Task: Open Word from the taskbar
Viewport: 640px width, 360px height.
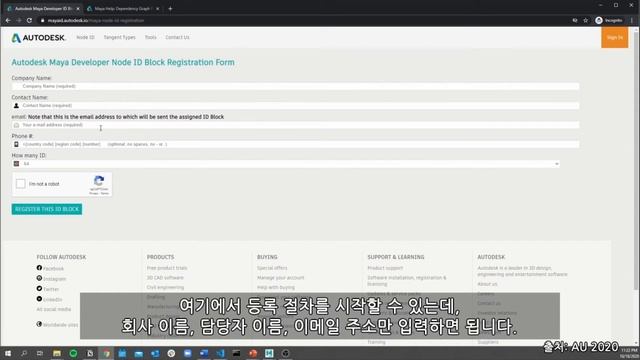Action: click(204, 353)
